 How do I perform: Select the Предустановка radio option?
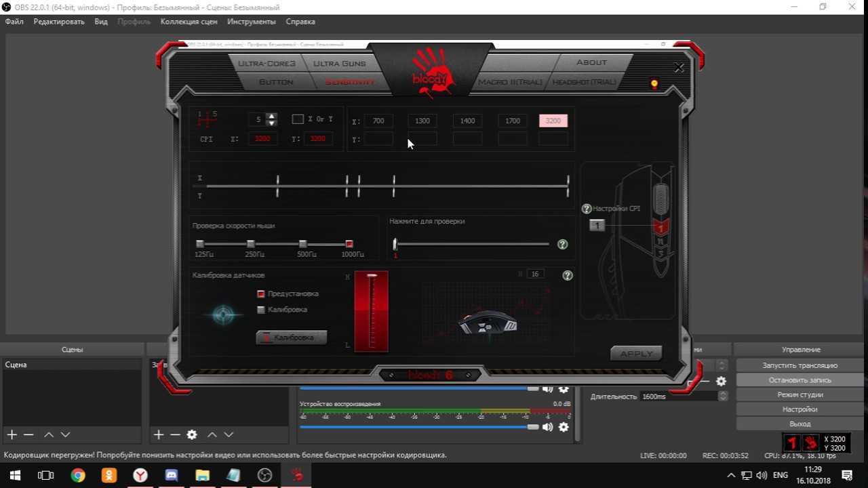(x=261, y=294)
